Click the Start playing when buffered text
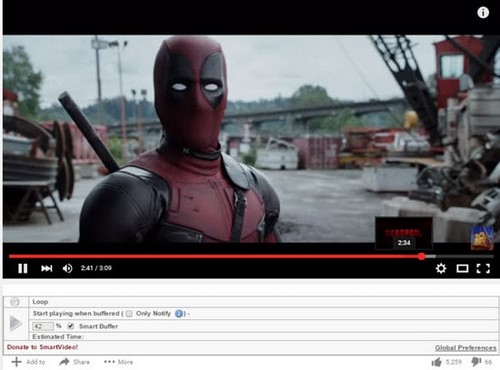 (x=76, y=314)
